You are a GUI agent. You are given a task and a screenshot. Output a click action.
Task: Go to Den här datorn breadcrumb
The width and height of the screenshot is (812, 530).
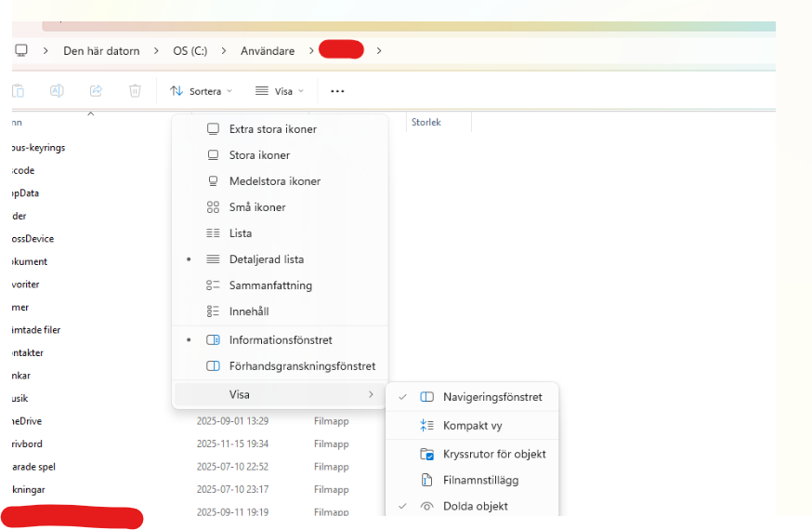pyautogui.click(x=102, y=50)
